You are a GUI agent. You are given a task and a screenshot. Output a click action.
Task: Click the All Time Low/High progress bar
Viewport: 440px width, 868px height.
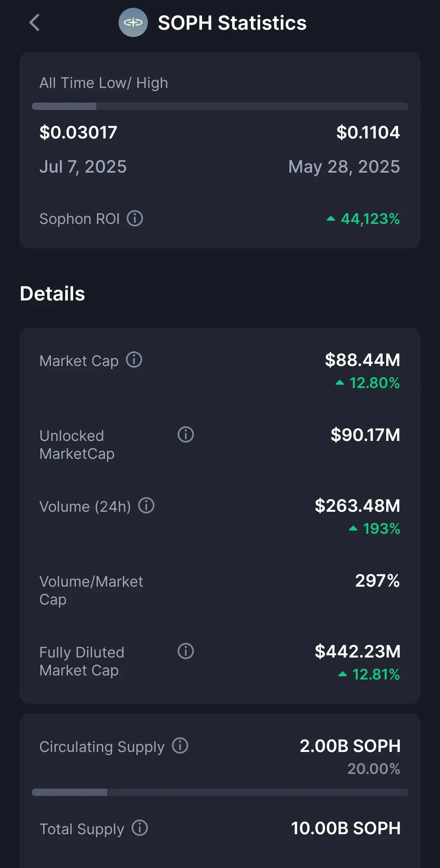[220, 106]
